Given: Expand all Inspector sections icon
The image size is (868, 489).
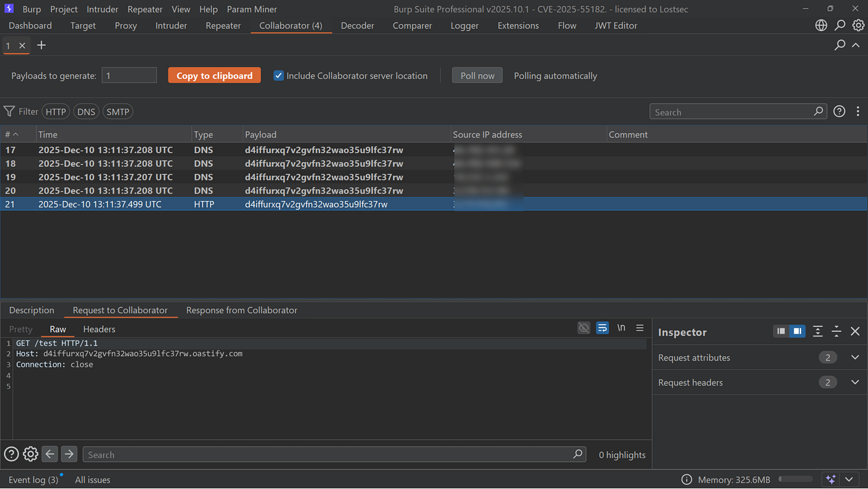Looking at the screenshot, I should [818, 331].
